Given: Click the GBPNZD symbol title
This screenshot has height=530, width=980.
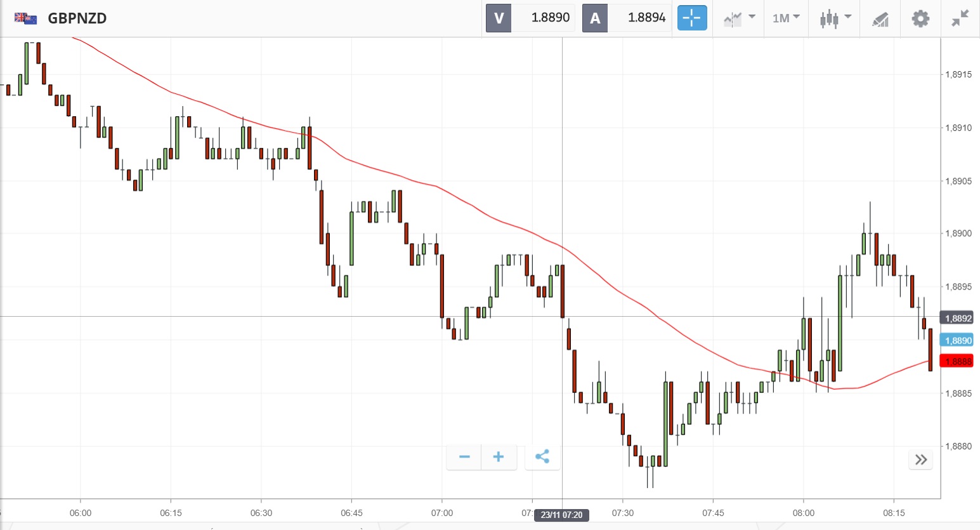Looking at the screenshot, I should click(x=77, y=18).
